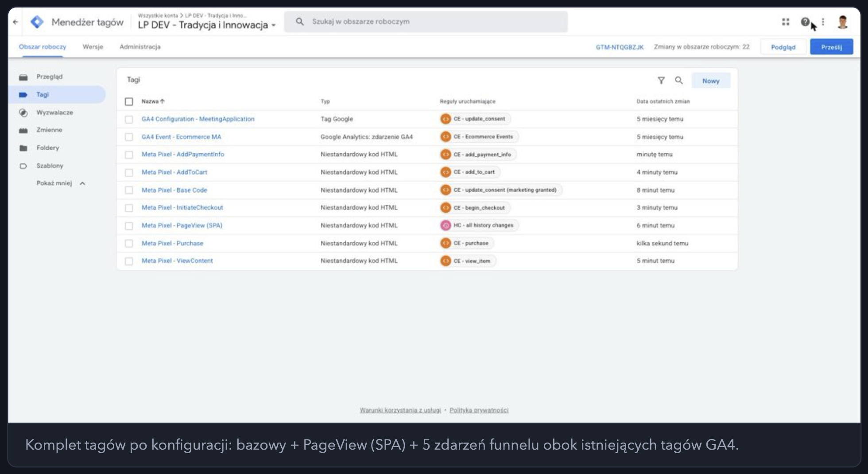The width and height of the screenshot is (868, 474).
Task: Open the Meta Pixel - ViewContent tag
Action: (177, 261)
